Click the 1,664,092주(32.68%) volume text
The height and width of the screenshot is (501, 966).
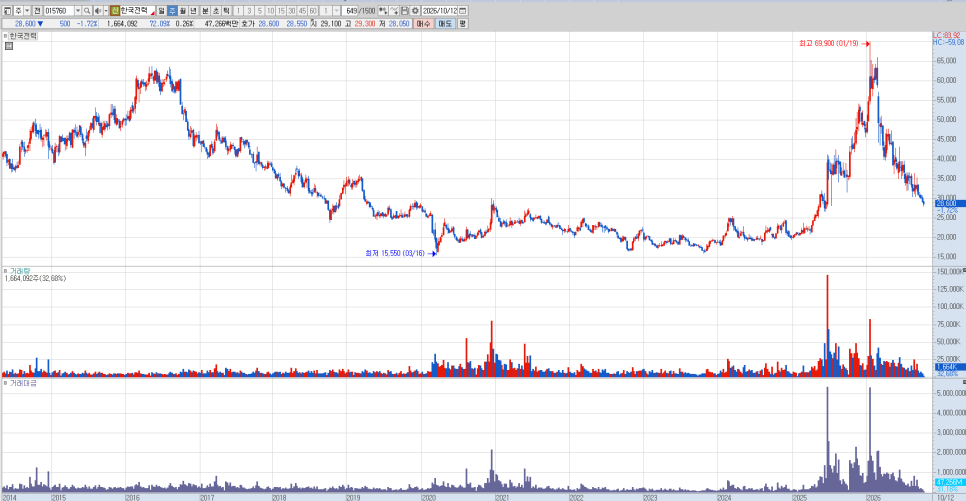pyautogui.click(x=35, y=279)
